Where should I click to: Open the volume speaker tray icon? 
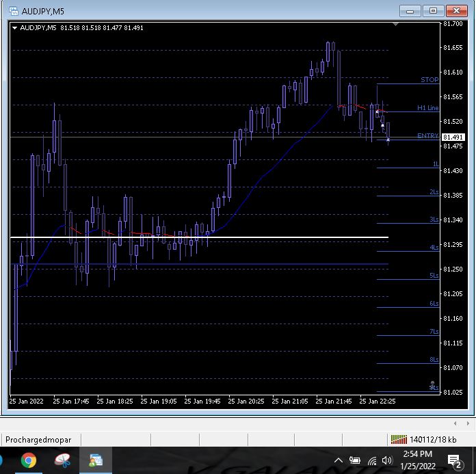387,460
